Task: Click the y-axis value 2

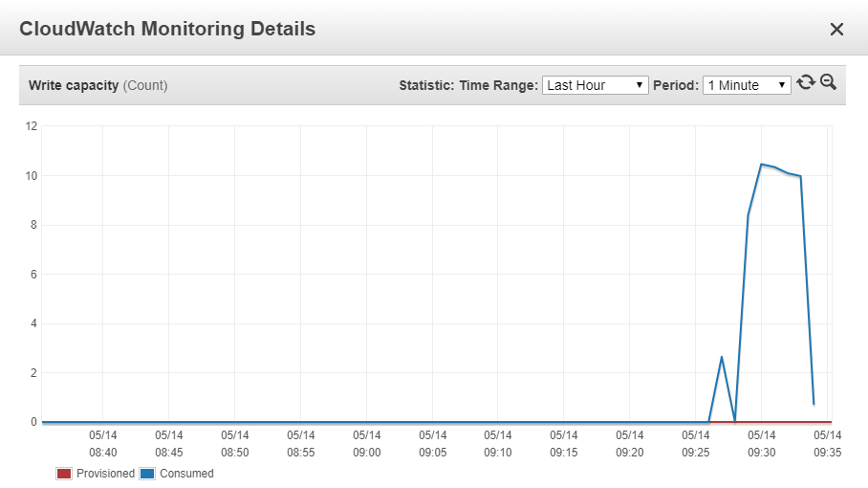Action: 33,373
